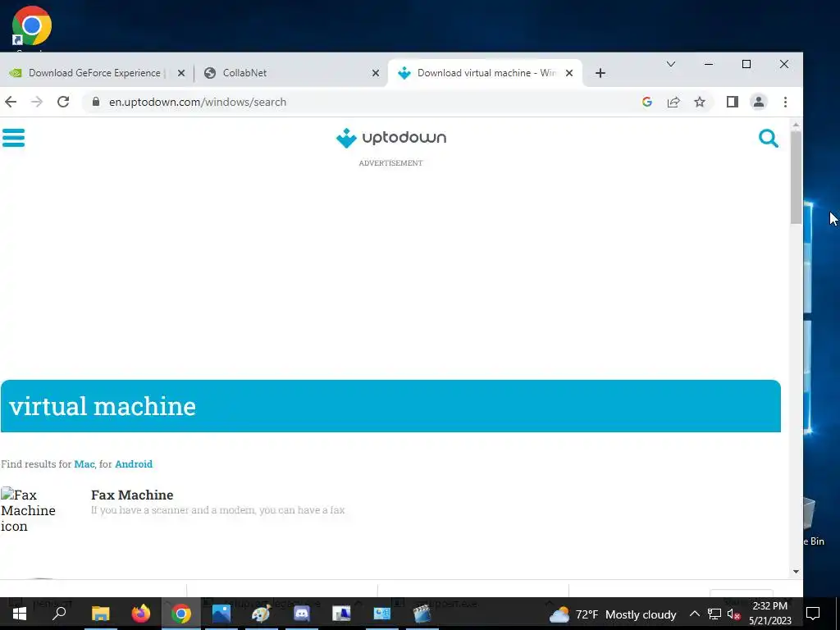Open the Paint palette taskbar icon
This screenshot has width=840, height=630.
[x=262, y=614]
